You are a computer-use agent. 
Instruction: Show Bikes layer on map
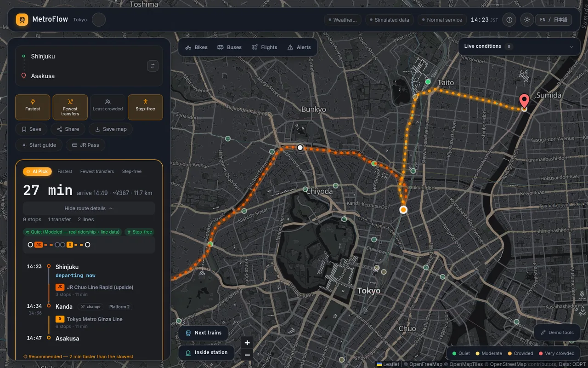pyautogui.click(x=196, y=47)
